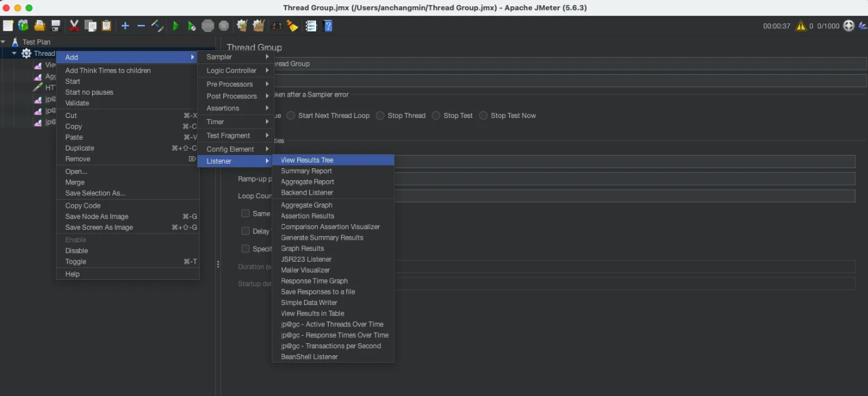This screenshot has height=396, width=868.
Task: Click the Thread Group gear icon
Action: click(x=26, y=53)
